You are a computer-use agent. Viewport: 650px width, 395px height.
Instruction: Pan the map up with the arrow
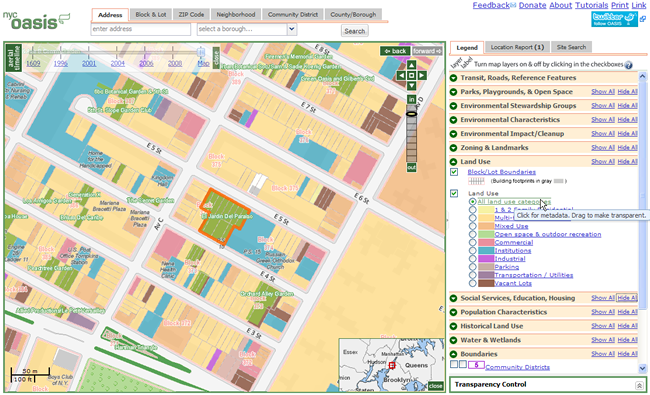[411, 65]
